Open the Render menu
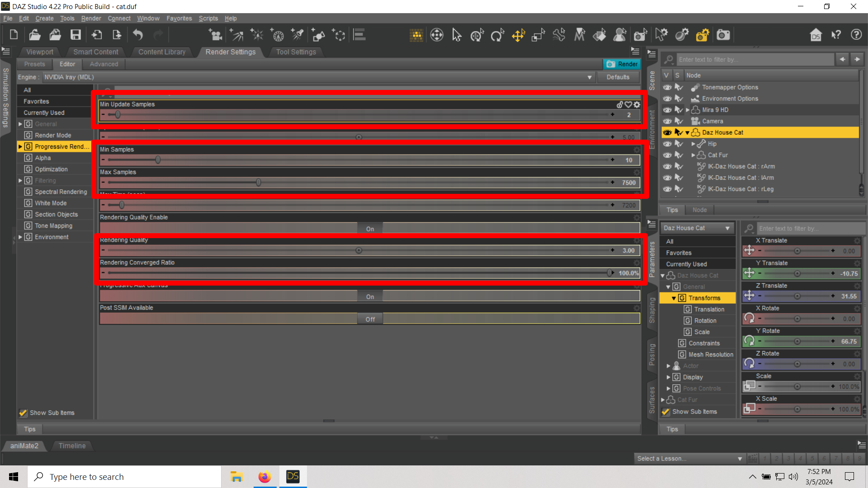Viewport: 868px width, 488px height. point(91,19)
